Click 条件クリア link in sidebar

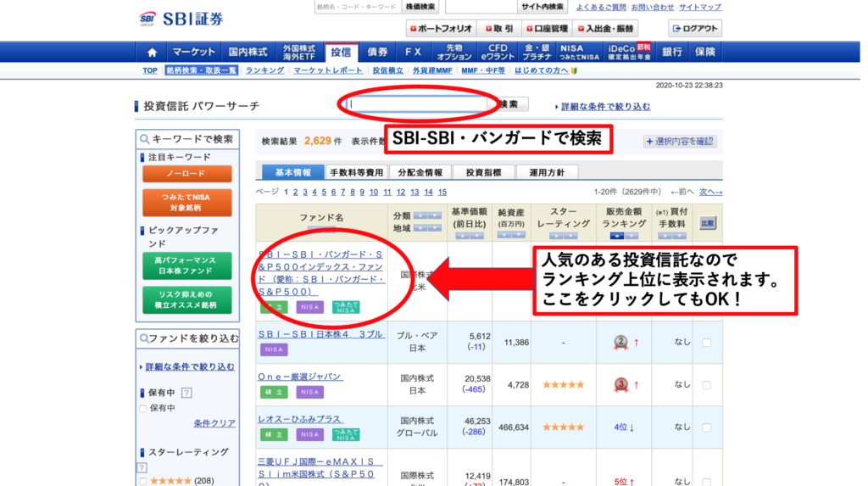[214, 423]
